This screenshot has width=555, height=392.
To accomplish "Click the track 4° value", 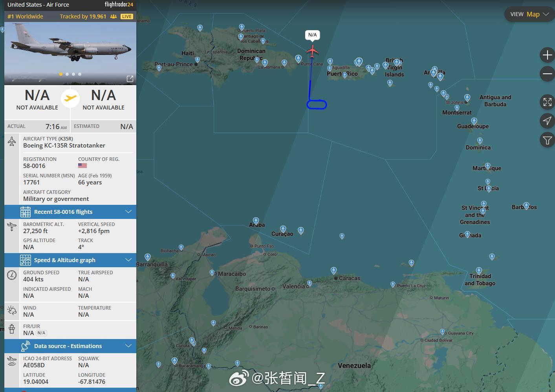I will (x=81, y=247).
